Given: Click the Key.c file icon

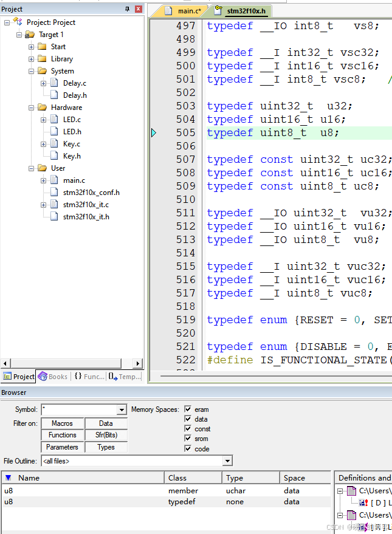Looking at the screenshot, I should [54, 144].
